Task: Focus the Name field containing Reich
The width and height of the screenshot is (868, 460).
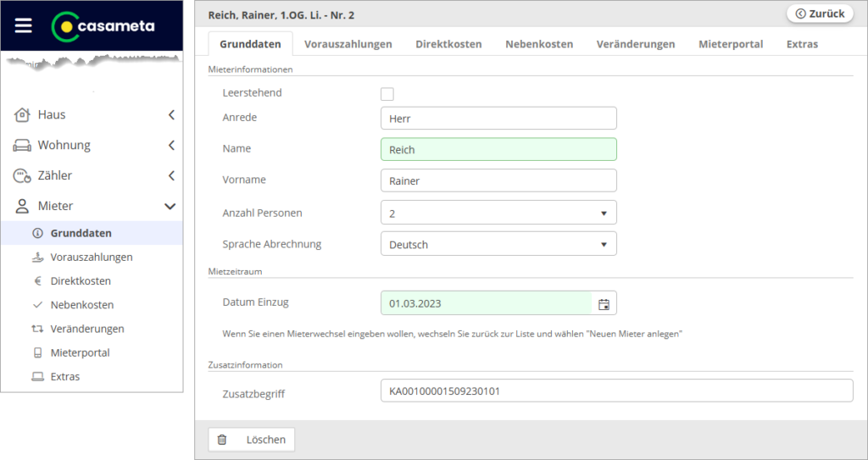Action: pyautogui.click(x=498, y=149)
